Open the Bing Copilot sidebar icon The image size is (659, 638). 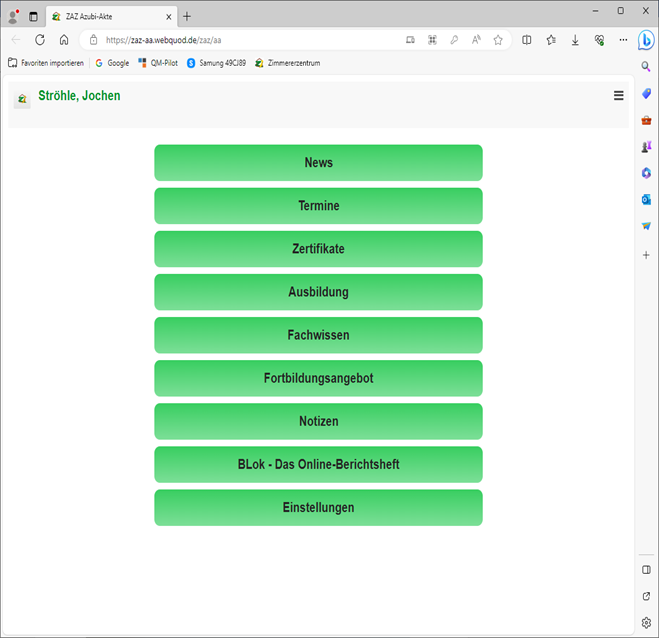click(646, 40)
